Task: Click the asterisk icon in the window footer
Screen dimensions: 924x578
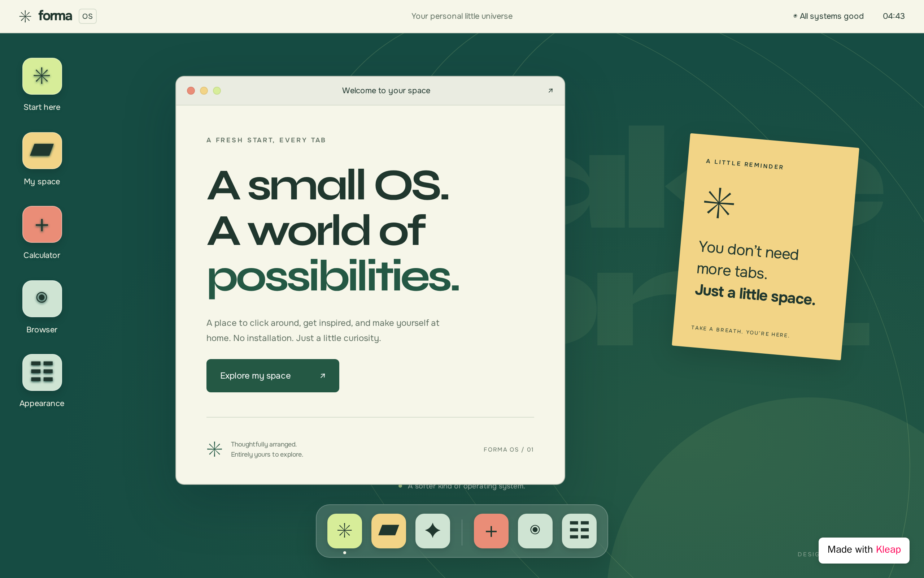Action: [x=215, y=449]
